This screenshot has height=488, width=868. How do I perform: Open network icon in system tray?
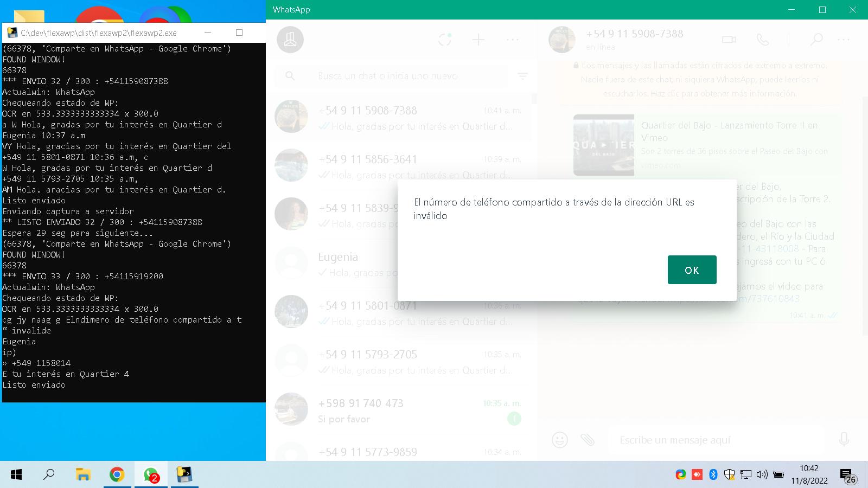click(746, 474)
